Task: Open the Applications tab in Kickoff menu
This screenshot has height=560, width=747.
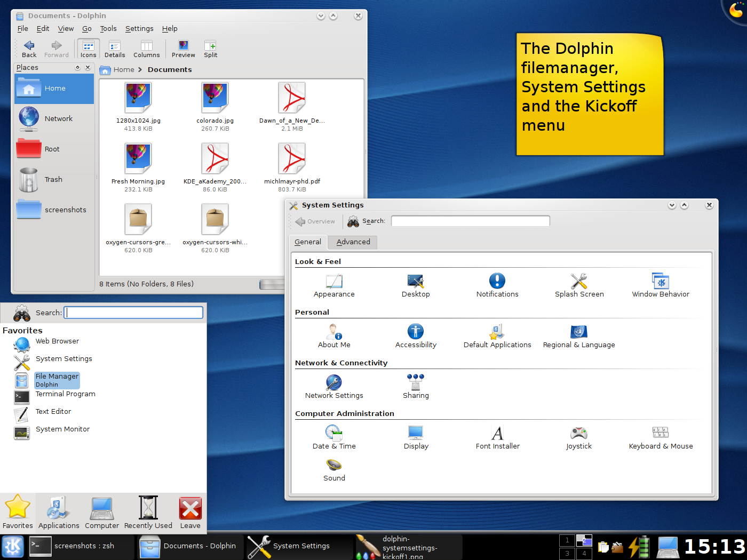Action: click(x=59, y=513)
